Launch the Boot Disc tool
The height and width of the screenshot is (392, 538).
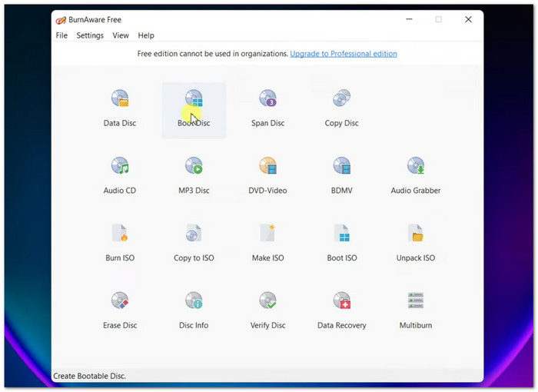tap(194, 109)
